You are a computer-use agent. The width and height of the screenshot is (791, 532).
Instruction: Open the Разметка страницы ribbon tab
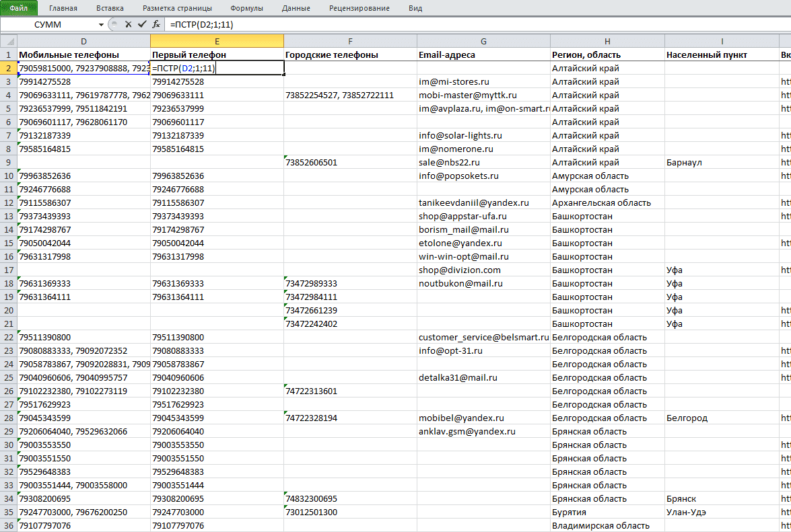point(177,8)
